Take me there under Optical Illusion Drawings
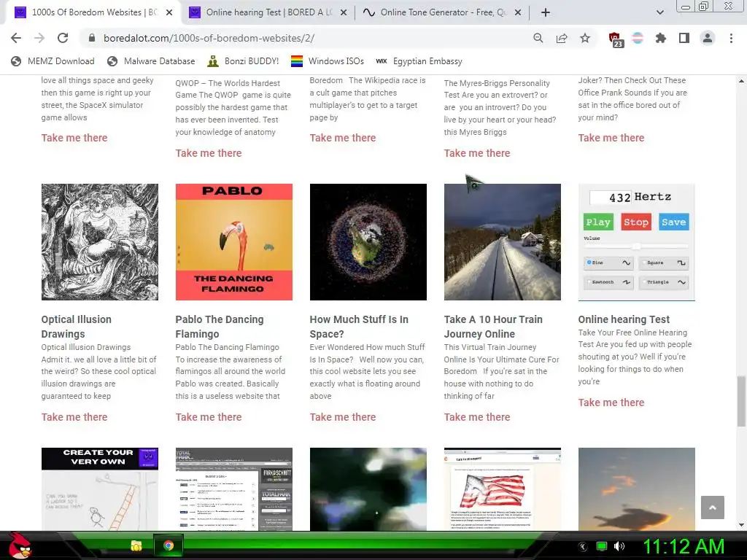The height and width of the screenshot is (560, 747). pos(74,417)
